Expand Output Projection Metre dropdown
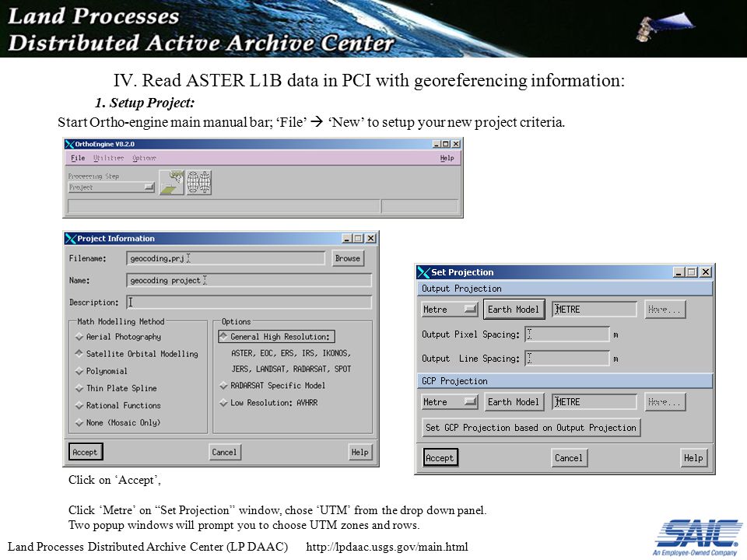Screen dimensions: 747x560 449,309
